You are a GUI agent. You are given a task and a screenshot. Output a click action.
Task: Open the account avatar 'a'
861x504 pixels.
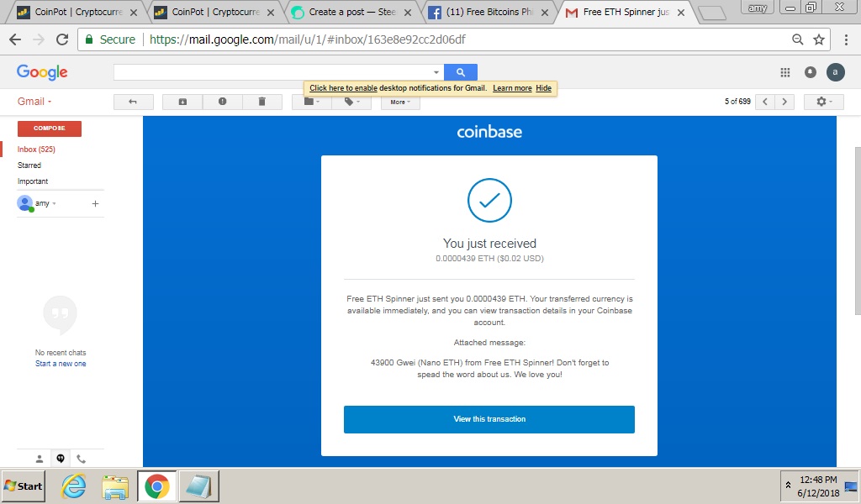[835, 72]
